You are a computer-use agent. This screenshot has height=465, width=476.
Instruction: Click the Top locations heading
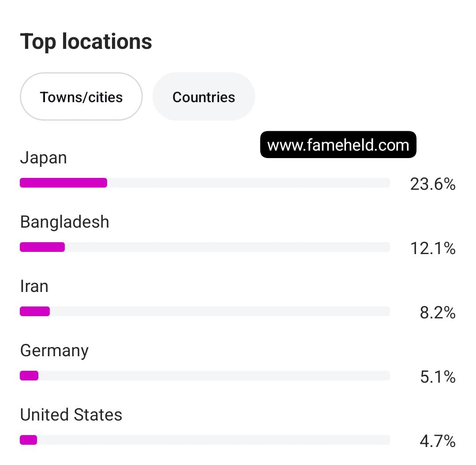coord(86,41)
